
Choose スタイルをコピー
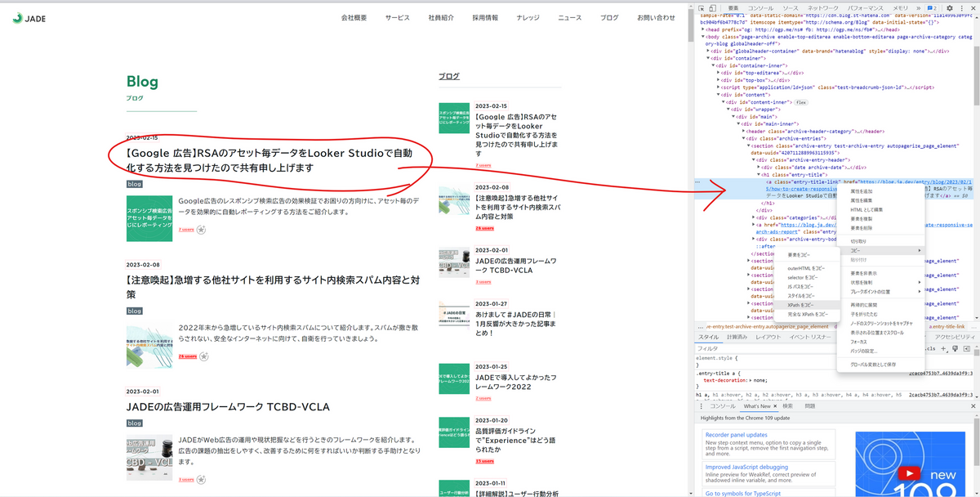808,295
